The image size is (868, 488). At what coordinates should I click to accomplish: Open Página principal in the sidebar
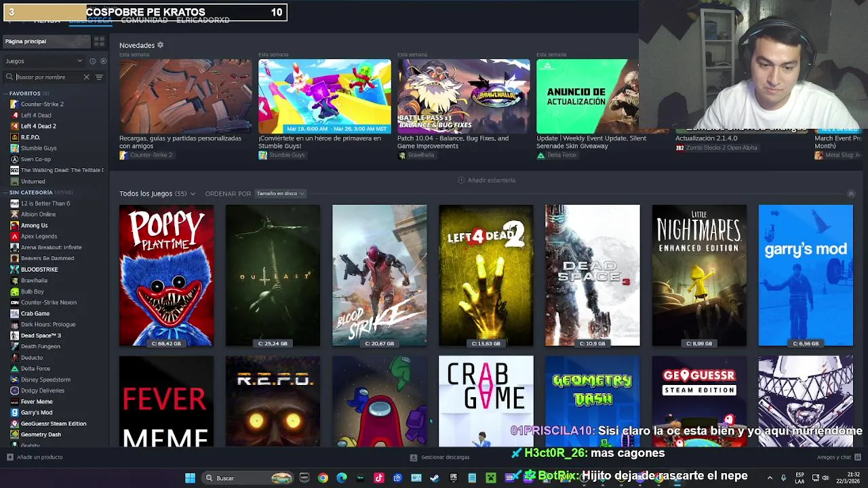point(45,41)
